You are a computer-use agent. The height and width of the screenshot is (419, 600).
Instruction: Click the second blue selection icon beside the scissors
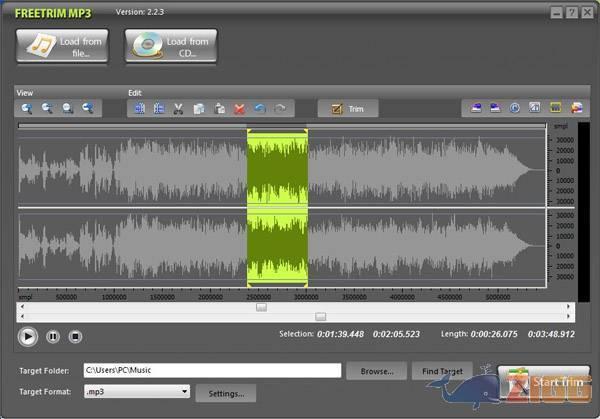(159, 109)
